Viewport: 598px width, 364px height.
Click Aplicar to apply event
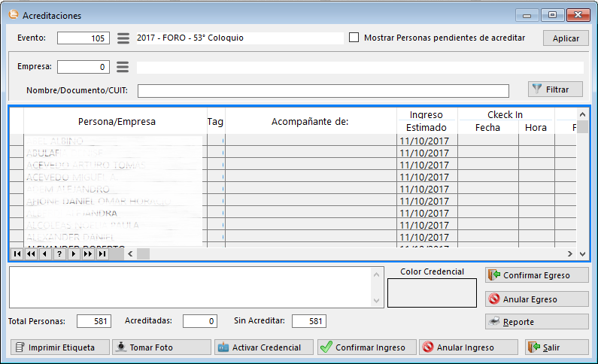(566, 38)
